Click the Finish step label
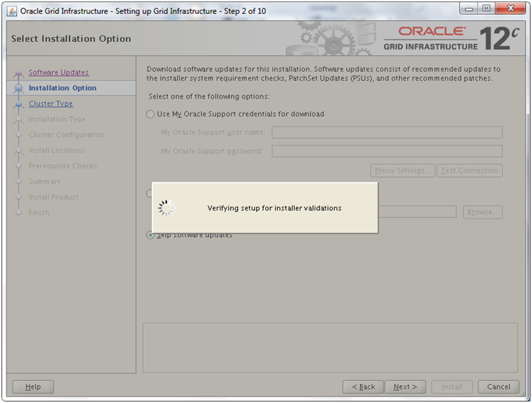Screen dimensions: 532x403 click(x=39, y=213)
